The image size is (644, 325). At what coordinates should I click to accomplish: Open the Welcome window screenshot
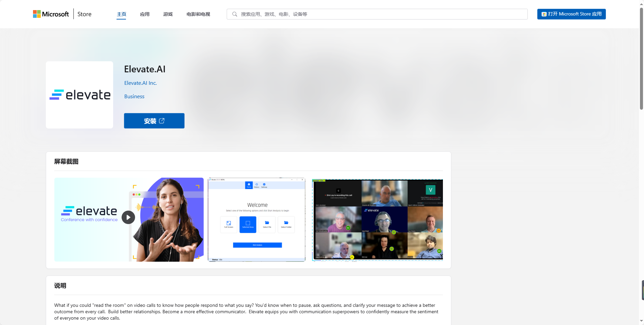point(257,219)
